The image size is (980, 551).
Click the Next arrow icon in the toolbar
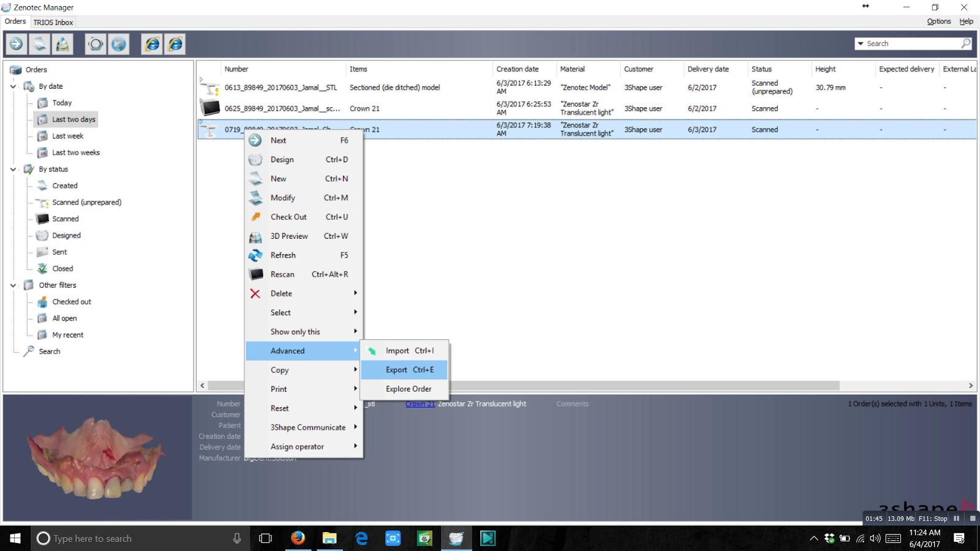[x=16, y=43]
